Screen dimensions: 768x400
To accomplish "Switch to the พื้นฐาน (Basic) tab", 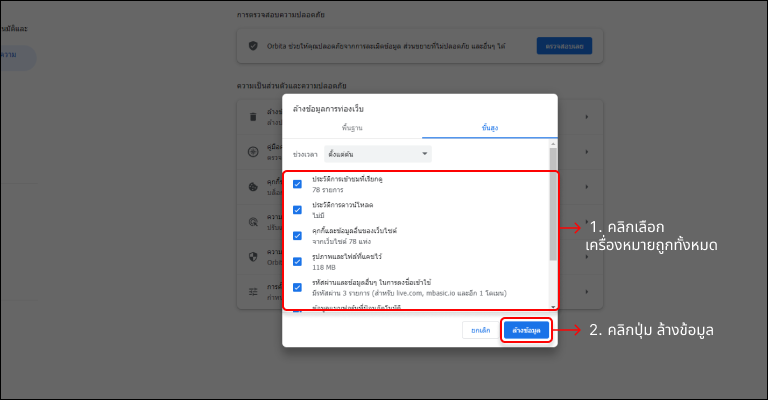I will 352,128.
